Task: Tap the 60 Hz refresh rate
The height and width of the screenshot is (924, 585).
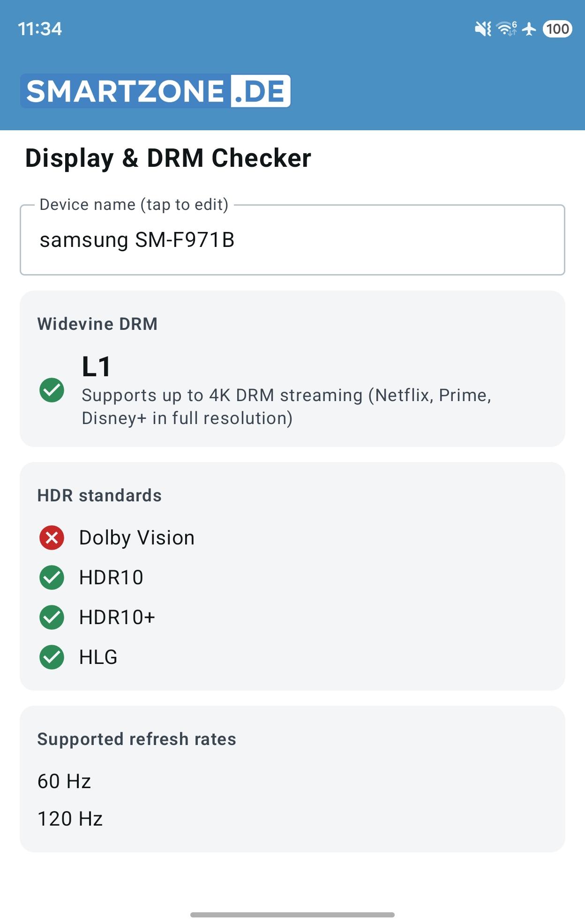Action: [64, 781]
